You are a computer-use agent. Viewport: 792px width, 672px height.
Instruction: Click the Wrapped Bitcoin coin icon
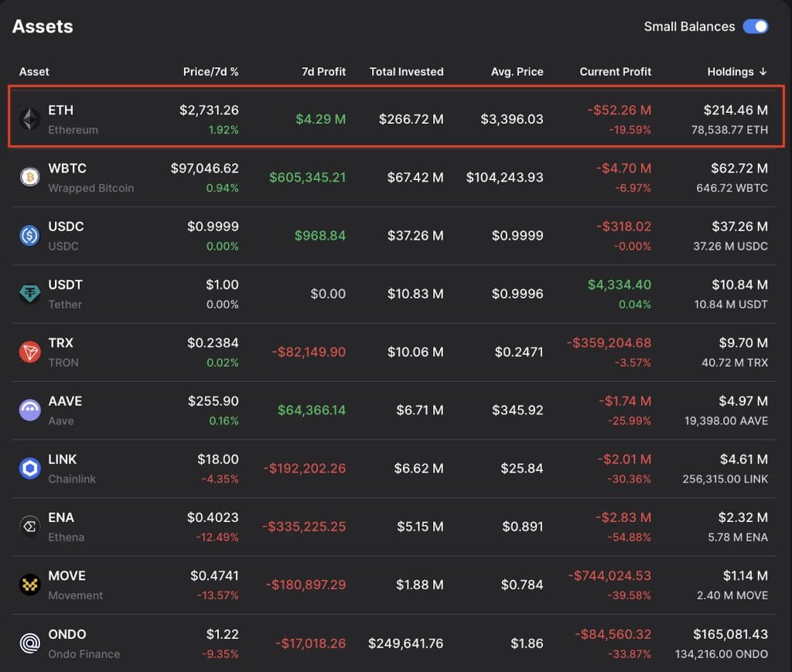[x=30, y=177]
